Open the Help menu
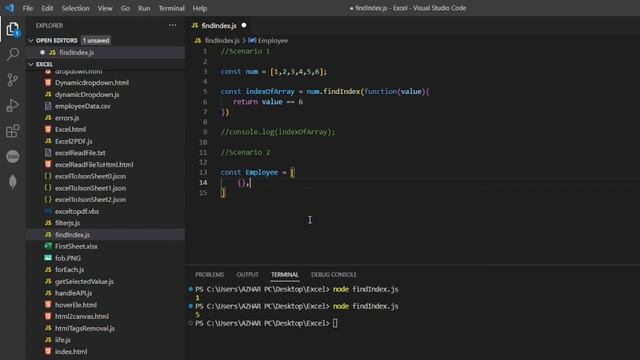This screenshot has height=360, width=640. click(x=200, y=8)
